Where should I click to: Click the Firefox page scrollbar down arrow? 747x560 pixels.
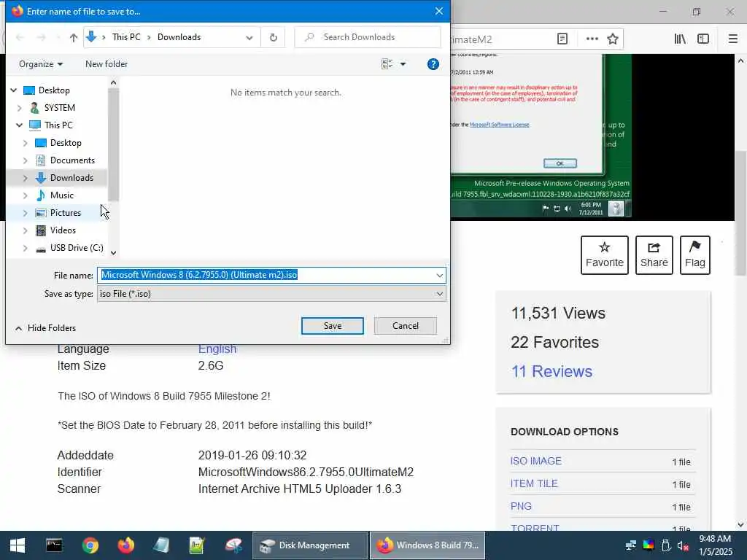(x=741, y=525)
